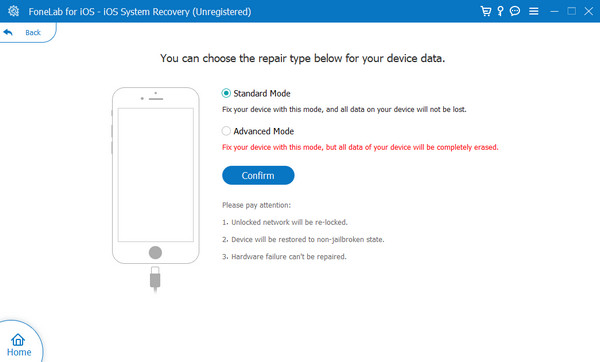Return via the Home text label
Image resolution: width=600 pixels, height=362 pixels.
pos(19,352)
